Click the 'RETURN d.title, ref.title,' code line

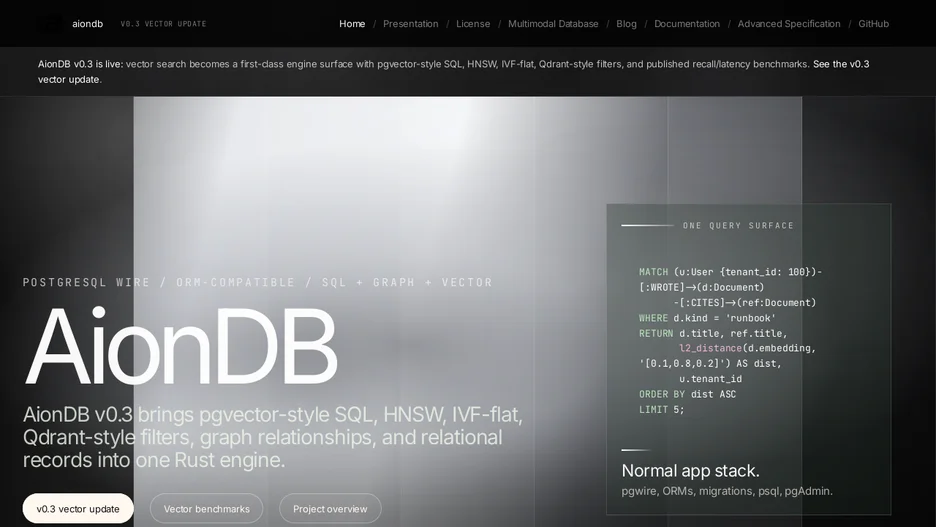coord(713,333)
